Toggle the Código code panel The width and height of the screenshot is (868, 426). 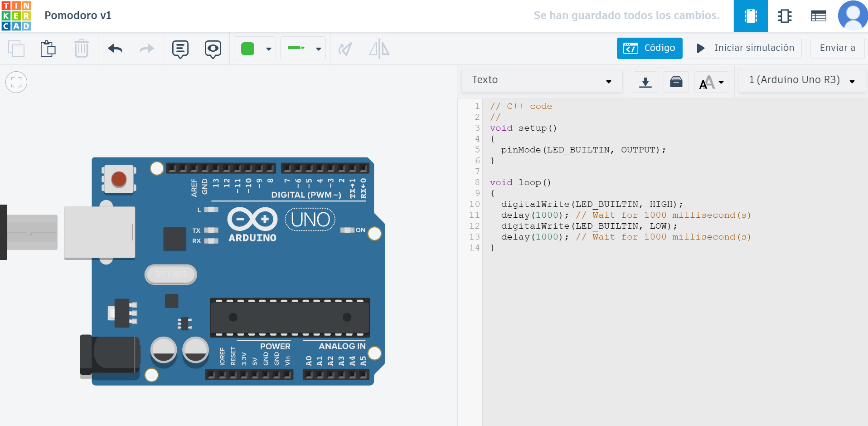(x=649, y=48)
